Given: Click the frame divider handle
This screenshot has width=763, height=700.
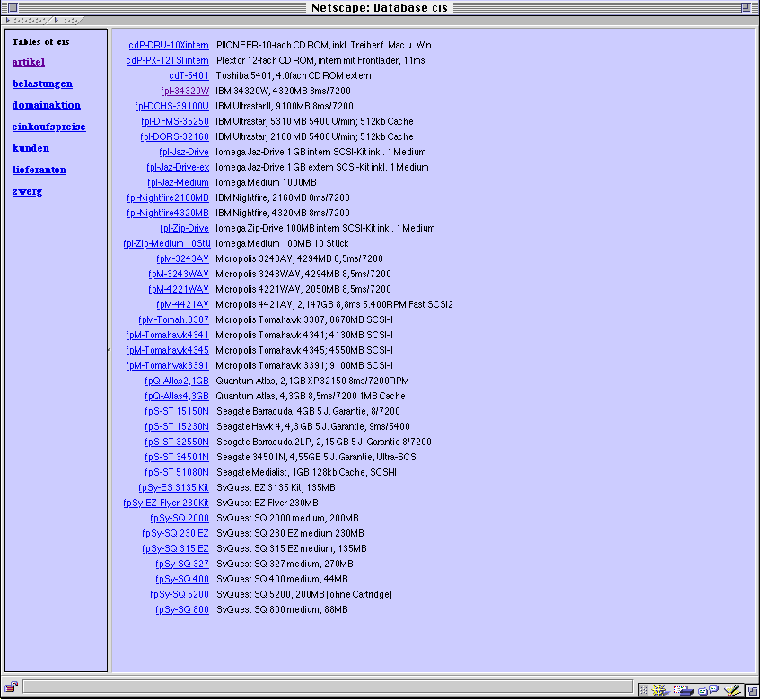Looking at the screenshot, I should click(109, 350).
